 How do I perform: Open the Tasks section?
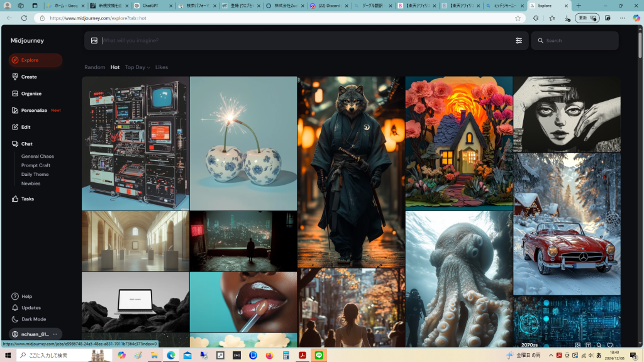pyautogui.click(x=27, y=199)
